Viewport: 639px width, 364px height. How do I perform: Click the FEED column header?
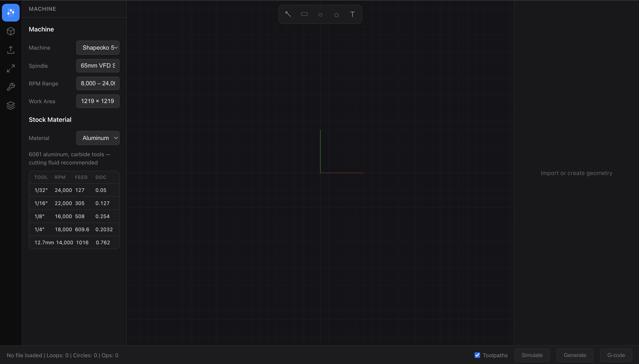pyautogui.click(x=81, y=177)
